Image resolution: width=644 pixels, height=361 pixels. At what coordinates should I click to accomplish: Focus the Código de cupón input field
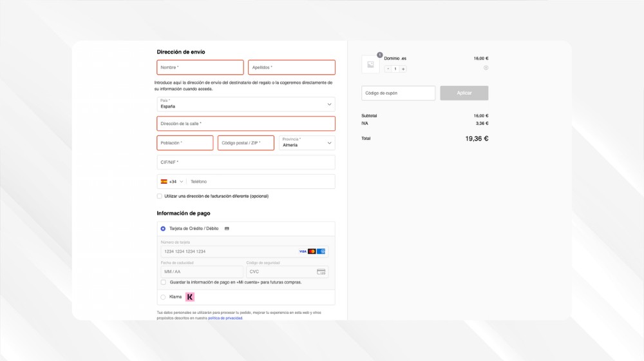[398, 93]
